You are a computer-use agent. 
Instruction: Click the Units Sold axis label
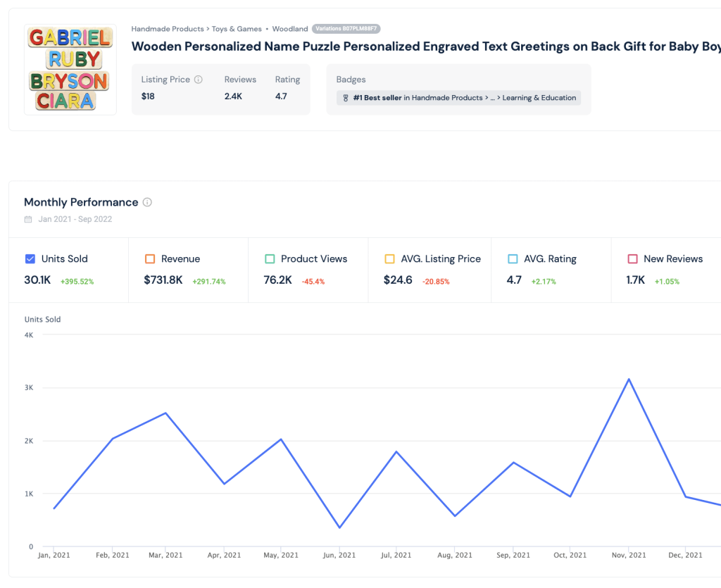coord(42,319)
